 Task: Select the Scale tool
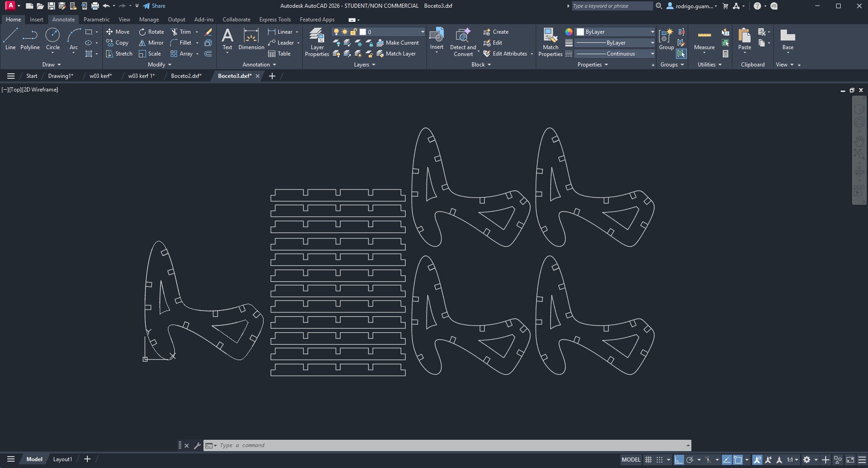pyautogui.click(x=150, y=54)
